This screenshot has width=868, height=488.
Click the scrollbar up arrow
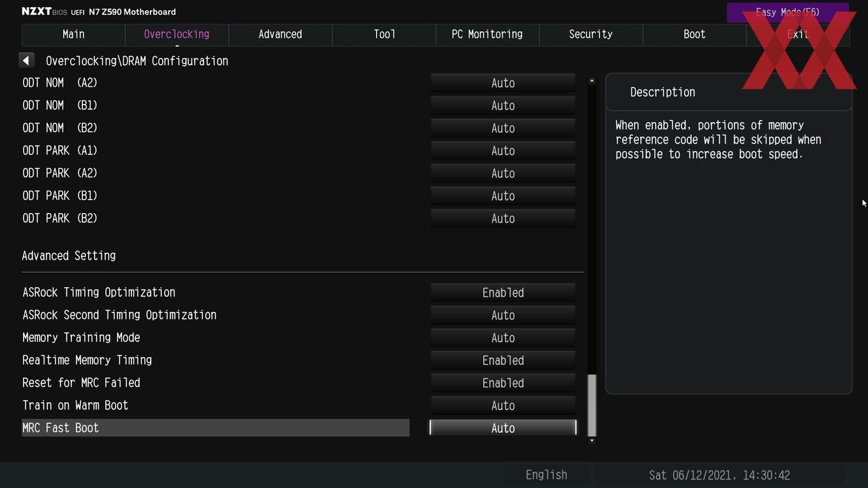pyautogui.click(x=592, y=81)
